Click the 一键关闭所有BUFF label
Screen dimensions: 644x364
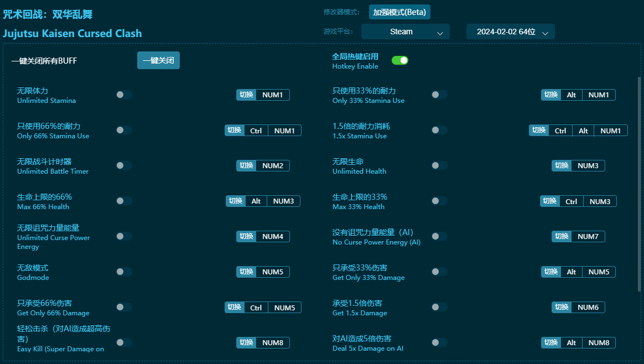44,61
